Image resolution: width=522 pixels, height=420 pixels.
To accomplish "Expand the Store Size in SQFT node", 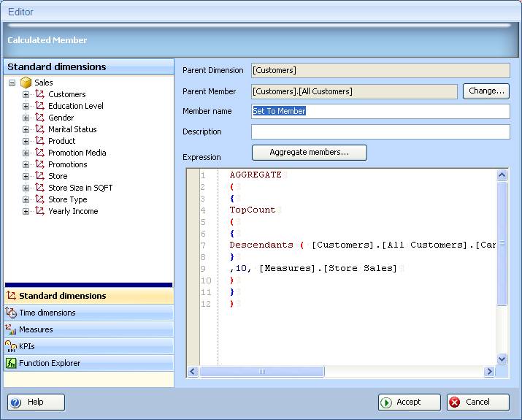I will [26, 188].
